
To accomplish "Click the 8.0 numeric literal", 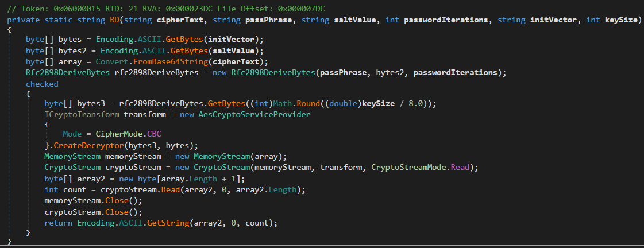I will tap(416, 104).
